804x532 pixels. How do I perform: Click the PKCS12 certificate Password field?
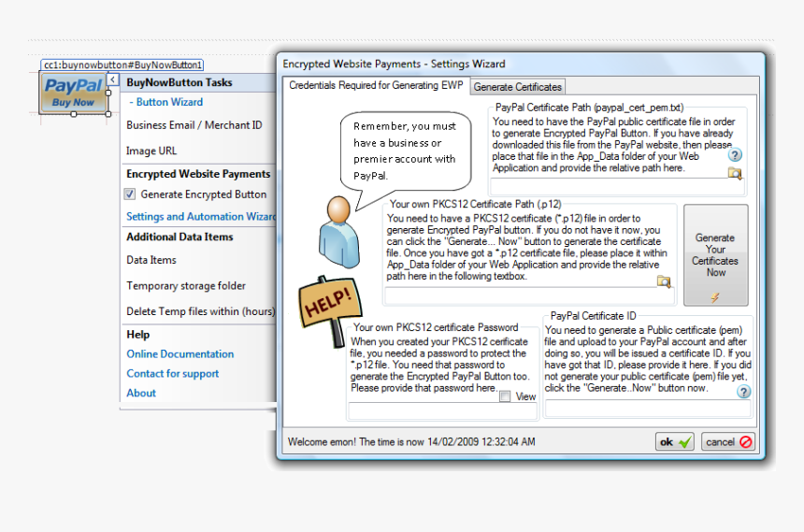[x=442, y=411]
